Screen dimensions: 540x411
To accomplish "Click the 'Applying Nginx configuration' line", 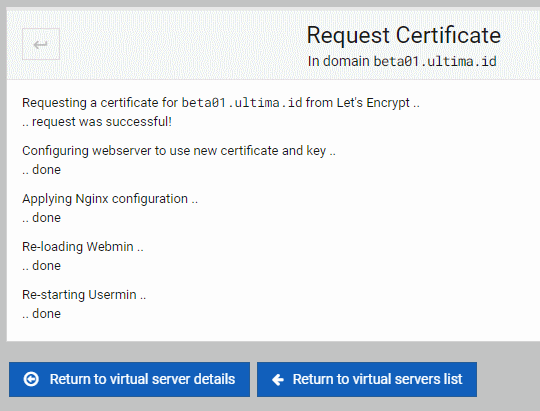I will point(110,199).
